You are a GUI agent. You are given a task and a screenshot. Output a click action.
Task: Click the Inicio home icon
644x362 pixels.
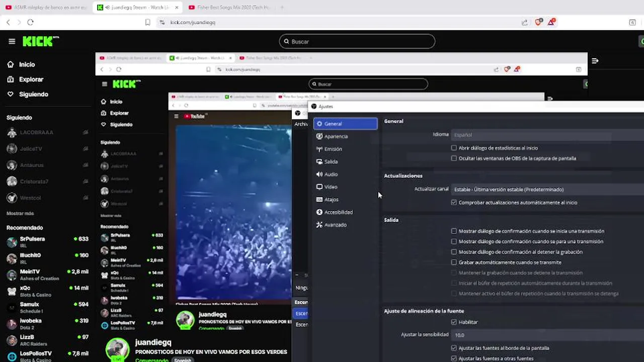click(x=10, y=64)
